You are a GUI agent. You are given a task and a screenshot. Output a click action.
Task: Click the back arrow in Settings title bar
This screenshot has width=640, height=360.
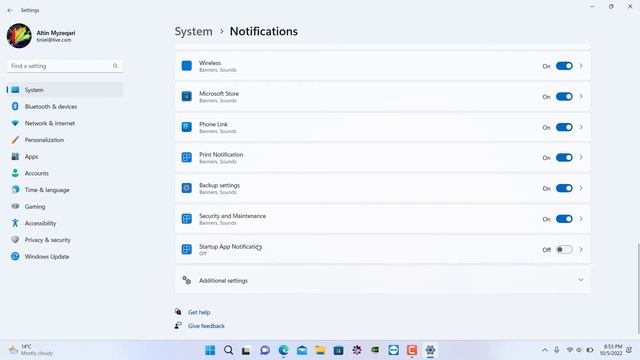pyautogui.click(x=10, y=10)
